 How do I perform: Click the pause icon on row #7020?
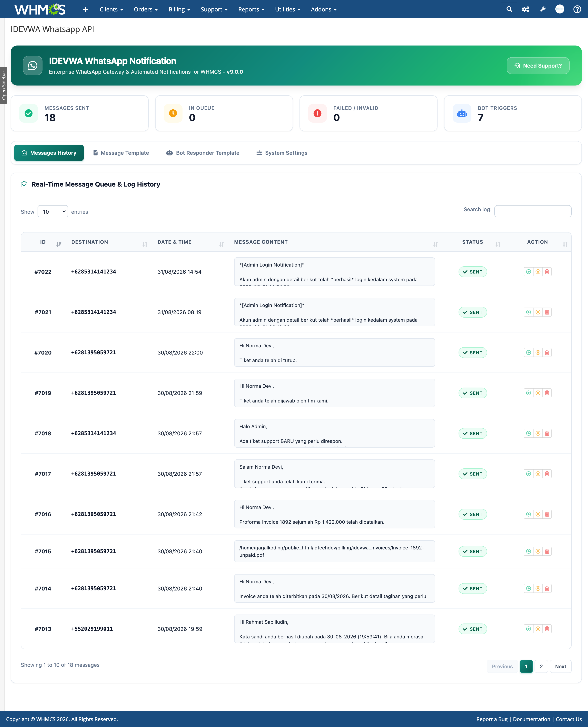pos(538,352)
